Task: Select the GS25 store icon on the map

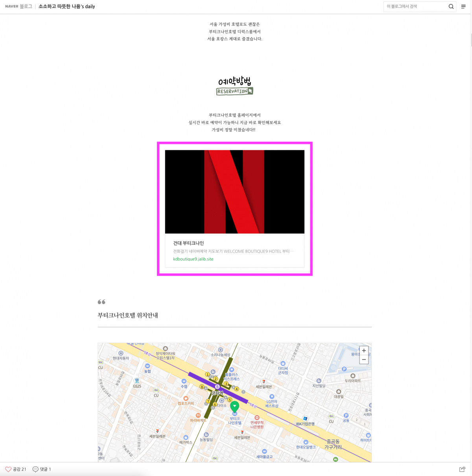Action: coord(137,381)
